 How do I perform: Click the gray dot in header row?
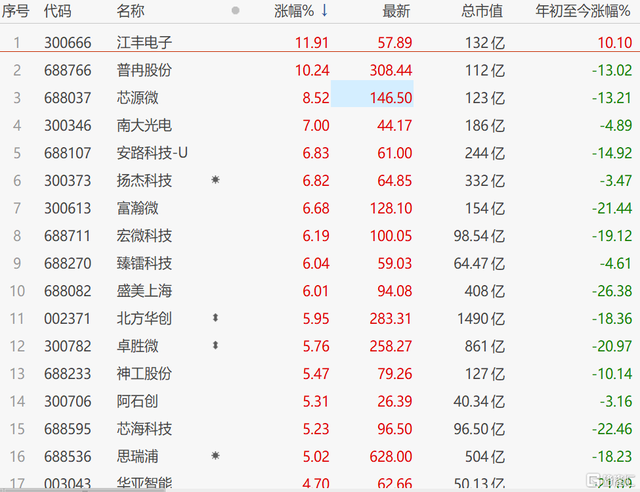(235, 11)
